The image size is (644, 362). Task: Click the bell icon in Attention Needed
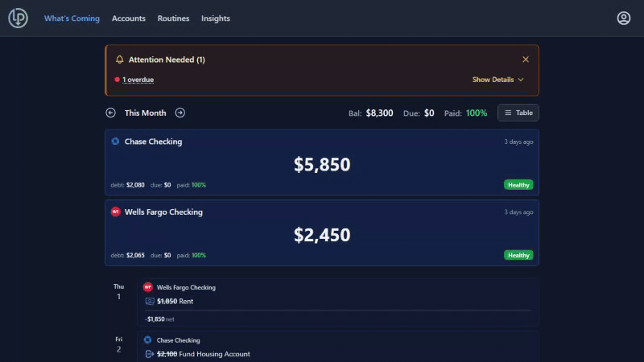tap(120, 60)
